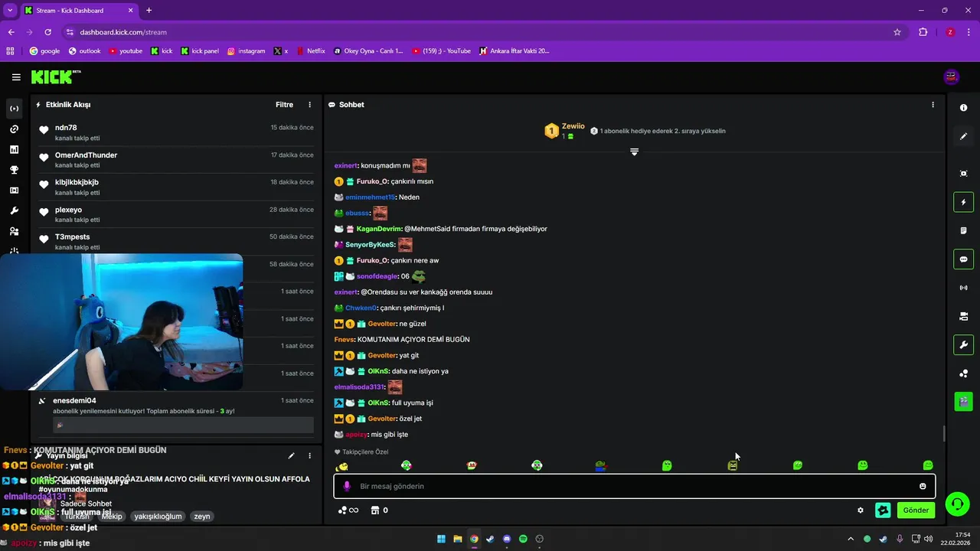Open the OmerAndThunder follow event

(x=176, y=160)
